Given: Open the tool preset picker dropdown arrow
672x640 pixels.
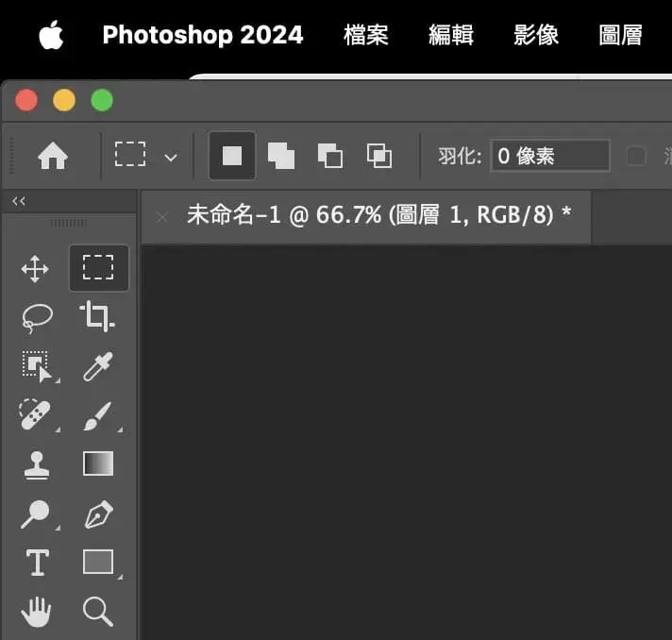Looking at the screenshot, I should 171,158.
